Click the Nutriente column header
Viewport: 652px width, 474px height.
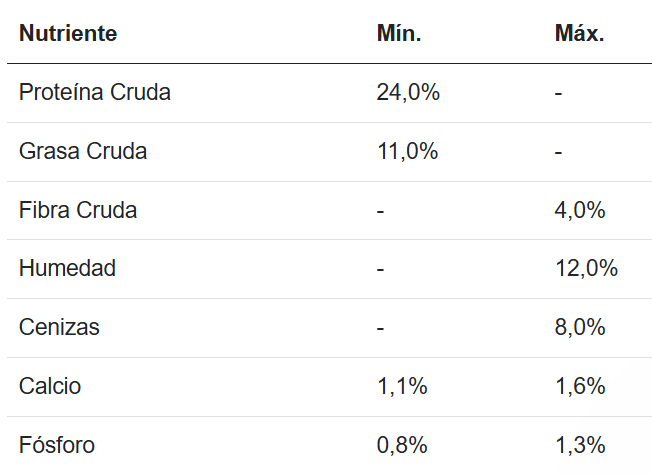pos(68,34)
